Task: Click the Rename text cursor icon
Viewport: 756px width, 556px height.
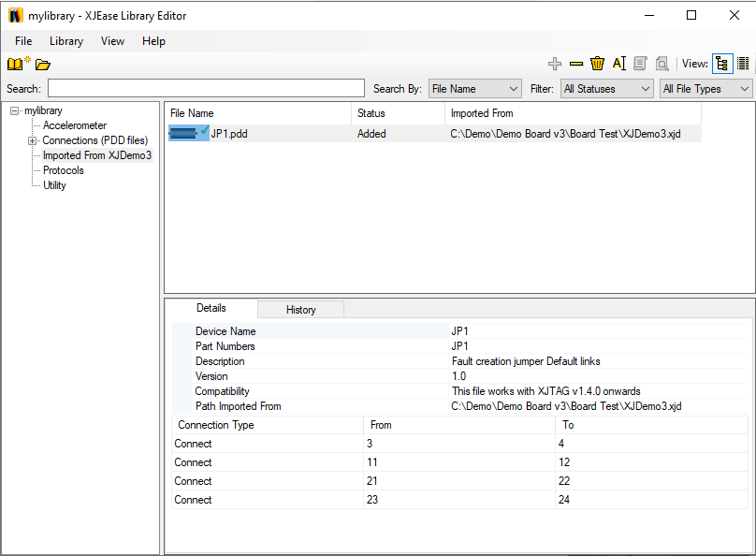Action: (618, 64)
